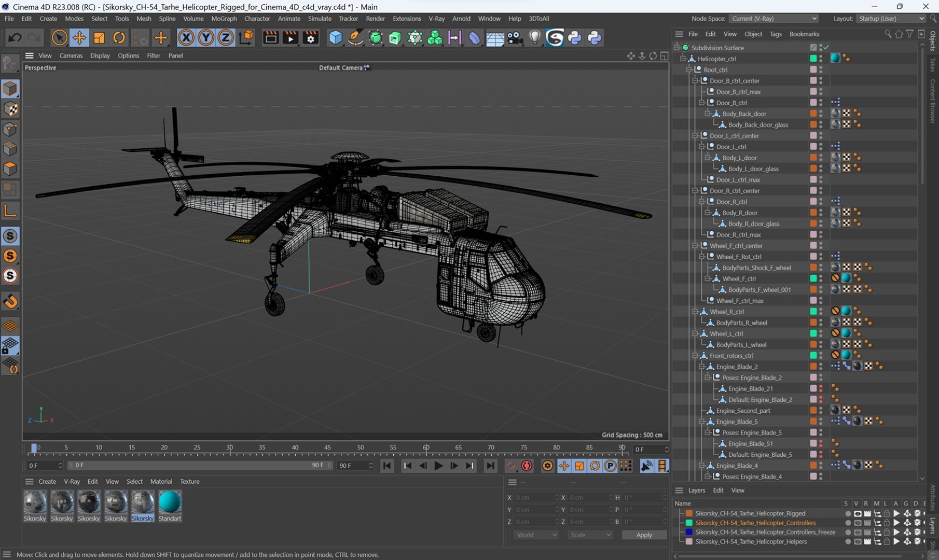Viewport: 939px width, 560px height.
Task: Select the Move tool in top toolbar
Action: point(79,37)
